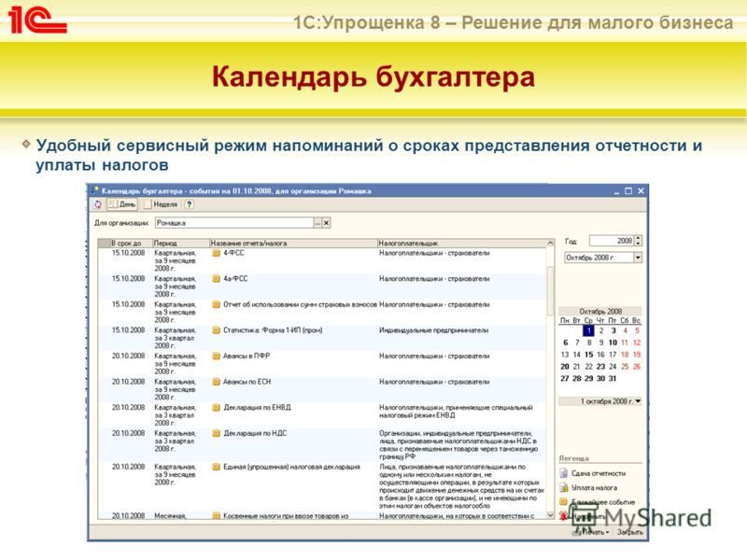The image size is (747, 560).
Task: Click the Октябрь 2008 calendar header
Action: pos(600,311)
